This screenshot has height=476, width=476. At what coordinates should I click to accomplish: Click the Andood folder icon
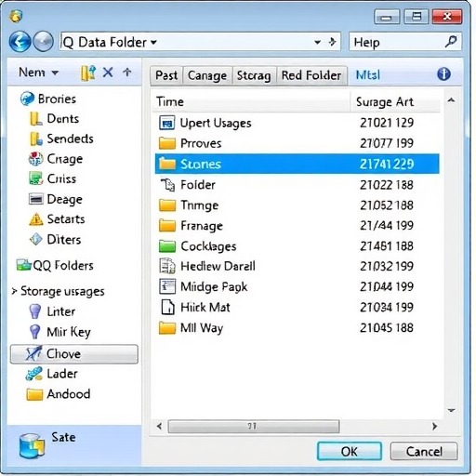tap(34, 394)
